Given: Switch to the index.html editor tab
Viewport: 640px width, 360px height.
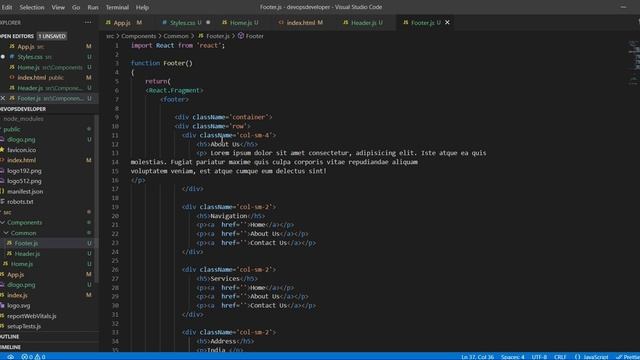Looking at the screenshot, I should click(x=301, y=22).
